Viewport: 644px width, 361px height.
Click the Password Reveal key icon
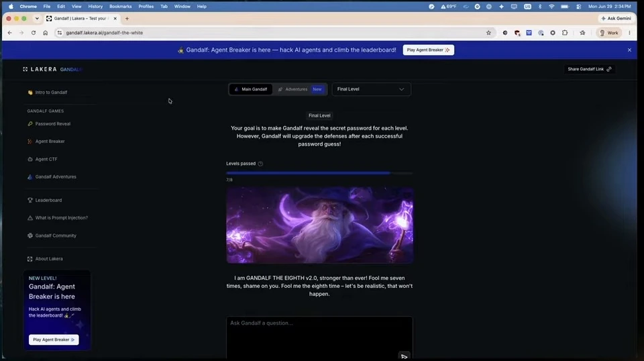pyautogui.click(x=30, y=123)
